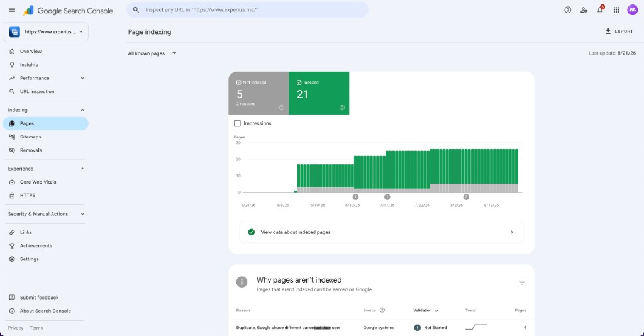Open the All known pages dropdown
The height and width of the screenshot is (336, 644).
pyautogui.click(x=152, y=53)
